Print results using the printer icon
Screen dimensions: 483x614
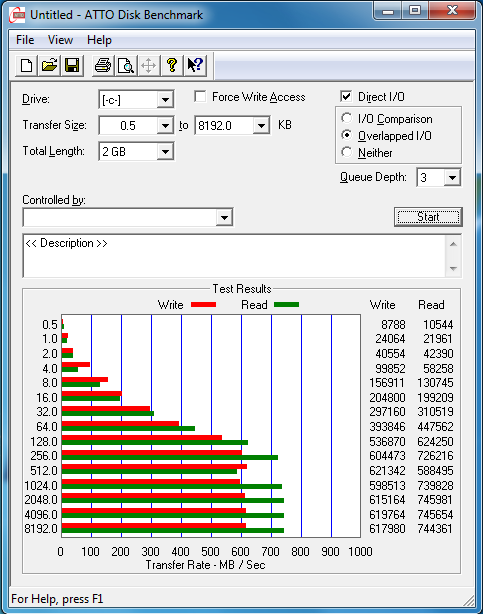click(x=103, y=65)
